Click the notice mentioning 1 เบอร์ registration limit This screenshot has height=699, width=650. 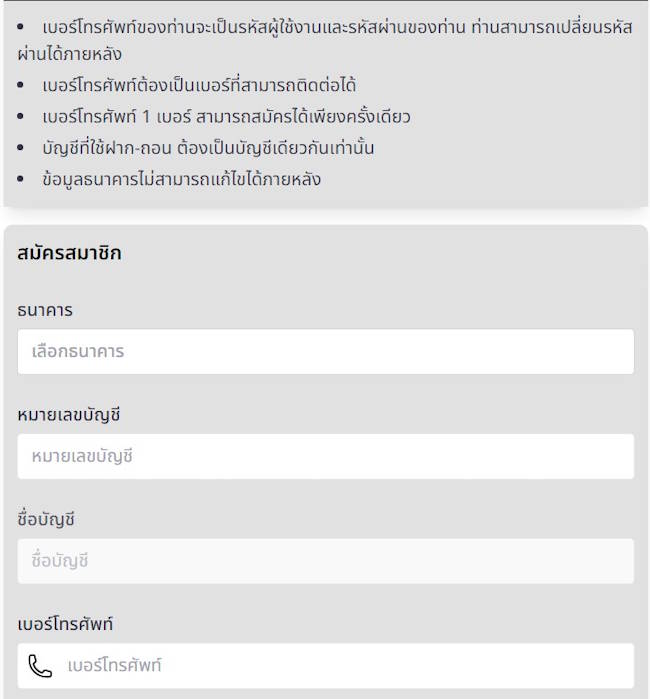tap(227, 117)
